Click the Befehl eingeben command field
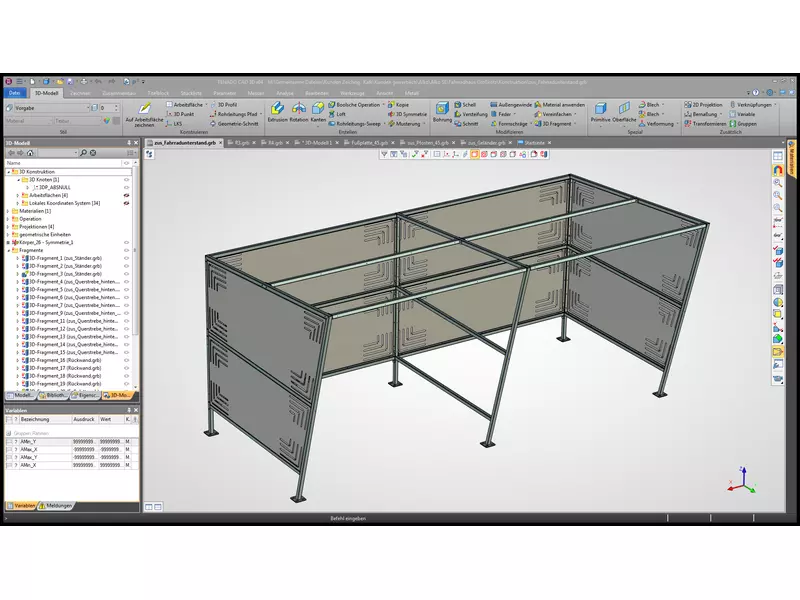The image size is (800, 600). [348, 517]
